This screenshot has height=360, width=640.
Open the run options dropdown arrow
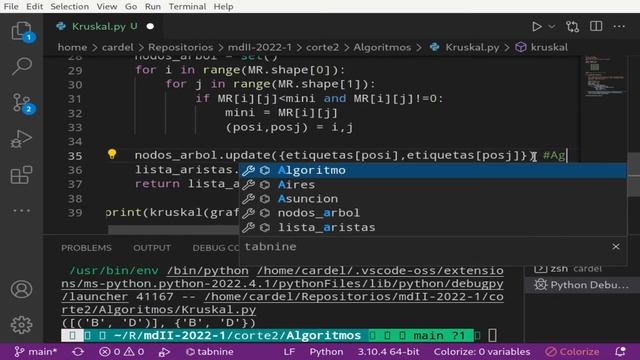pos(551,27)
